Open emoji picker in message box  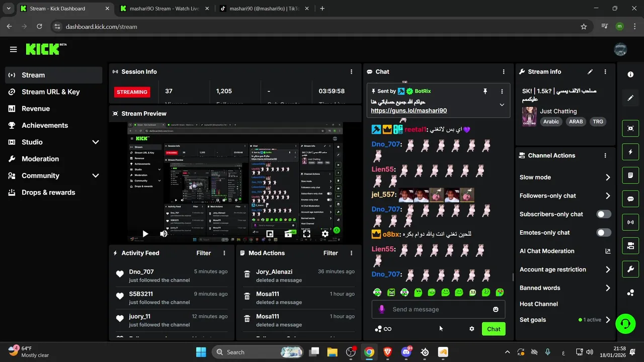coord(496,309)
